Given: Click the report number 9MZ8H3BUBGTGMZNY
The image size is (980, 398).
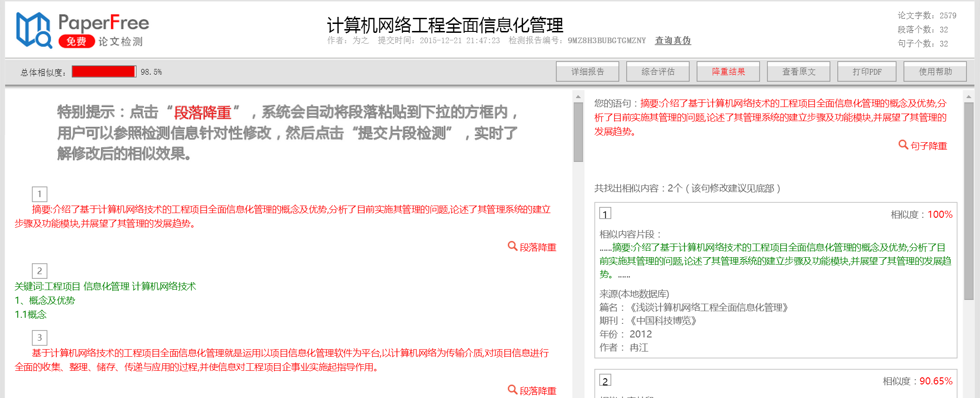Looking at the screenshot, I should pyautogui.click(x=607, y=40).
